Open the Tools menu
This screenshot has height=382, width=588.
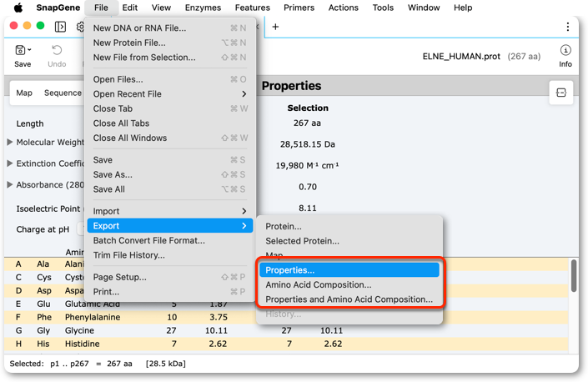point(383,8)
